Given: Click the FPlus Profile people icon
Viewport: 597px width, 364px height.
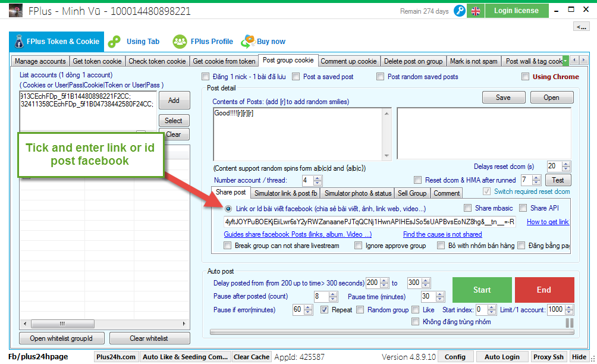Looking at the screenshot, I should pyautogui.click(x=180, y=42).
